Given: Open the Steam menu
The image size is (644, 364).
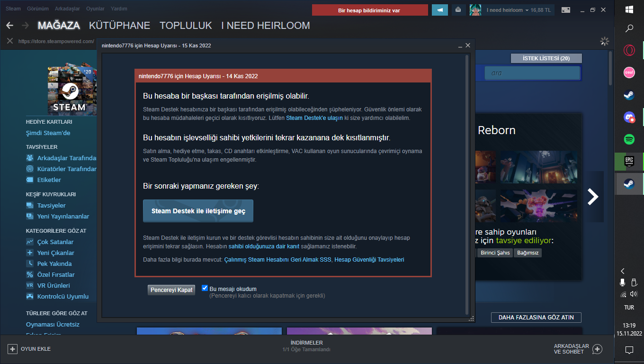Looking at the screenshot, I should click(x=13, y=9).
